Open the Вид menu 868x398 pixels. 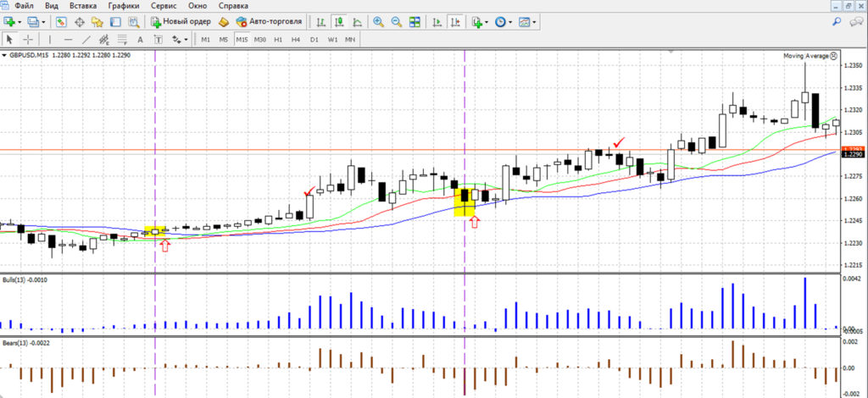pyautogui.click(x=51, y=6)
